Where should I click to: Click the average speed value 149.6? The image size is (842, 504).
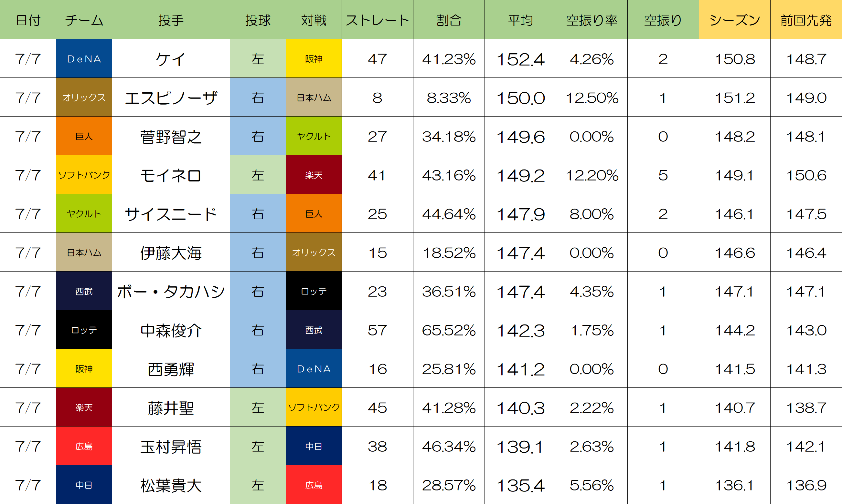tap(520, 136)
